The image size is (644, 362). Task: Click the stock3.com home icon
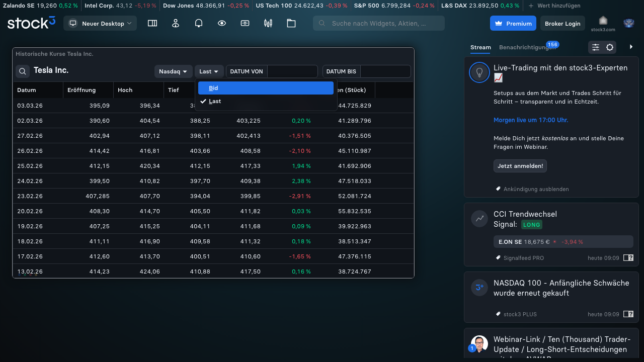603,23
